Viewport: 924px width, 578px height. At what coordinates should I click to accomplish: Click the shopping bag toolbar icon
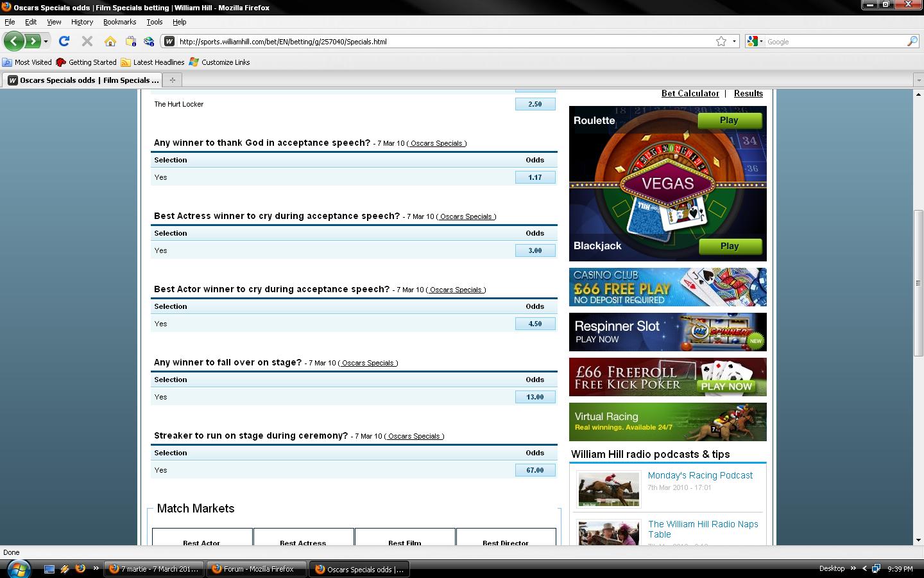point(131,41)
